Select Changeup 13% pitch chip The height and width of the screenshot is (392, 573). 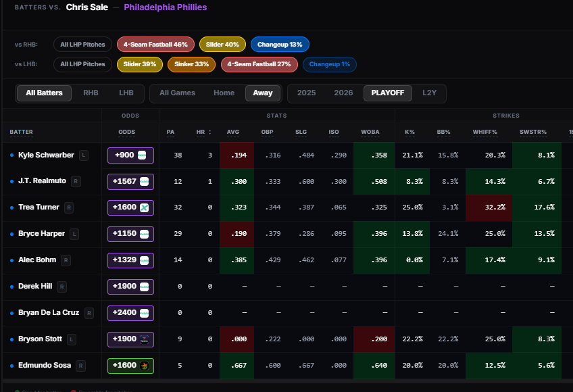tap(280, 45)
